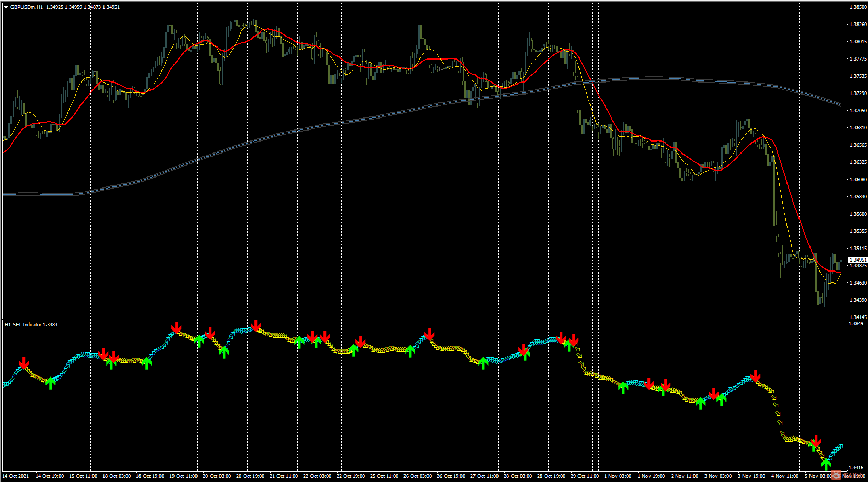Select the close value 1.34951 in chart header

tap(111, 7)
